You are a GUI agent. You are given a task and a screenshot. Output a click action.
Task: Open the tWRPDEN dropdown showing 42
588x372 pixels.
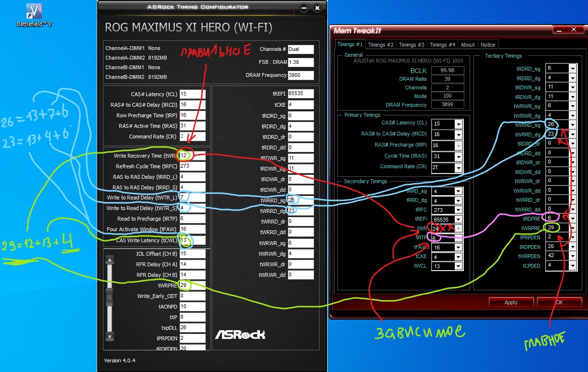click(573, 256)
